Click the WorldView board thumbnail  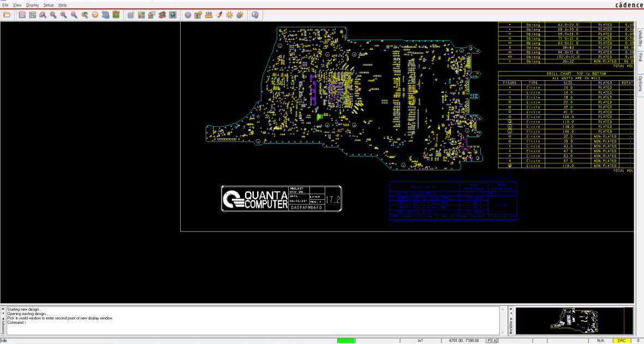point(574,321)
